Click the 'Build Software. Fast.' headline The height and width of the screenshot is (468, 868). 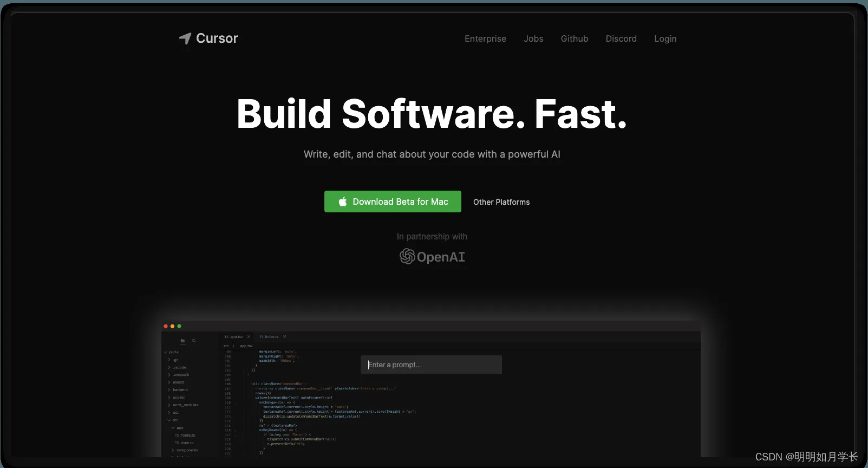[432, 114]
